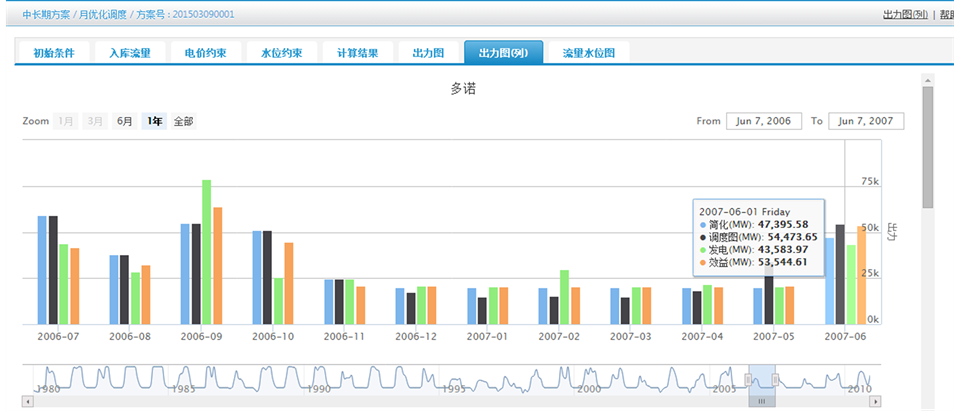This screenshot has width=954, height=411.
Task: Open the 出力图(列) link at top right
Action: point(905,15)
